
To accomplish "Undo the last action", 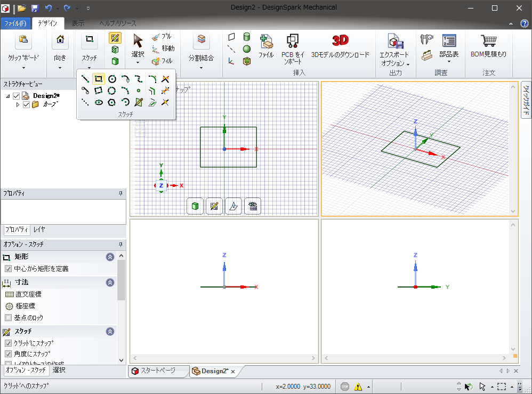I will [x=49, y=8].
